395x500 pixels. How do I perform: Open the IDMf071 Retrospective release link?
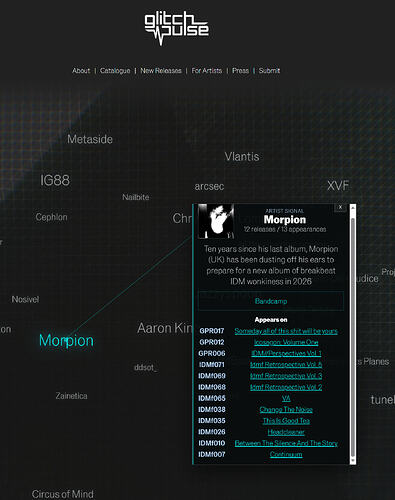pos(286,365)
